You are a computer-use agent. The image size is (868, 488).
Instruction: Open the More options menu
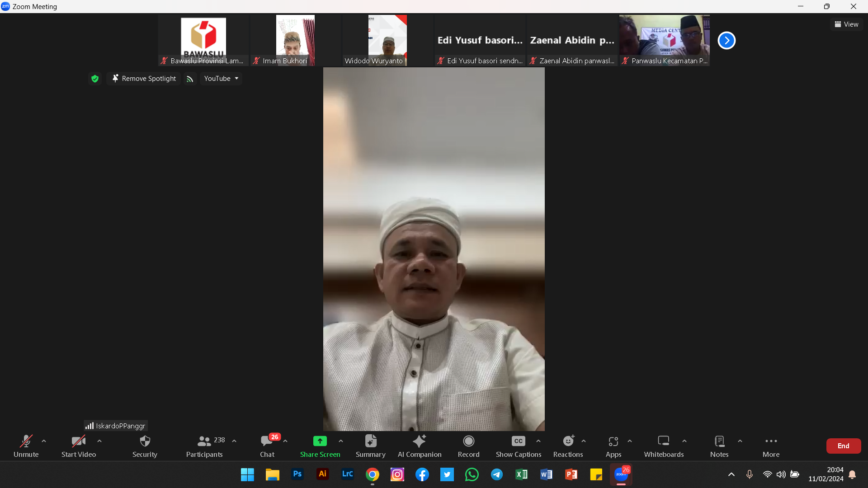click(x=771, y=446)
